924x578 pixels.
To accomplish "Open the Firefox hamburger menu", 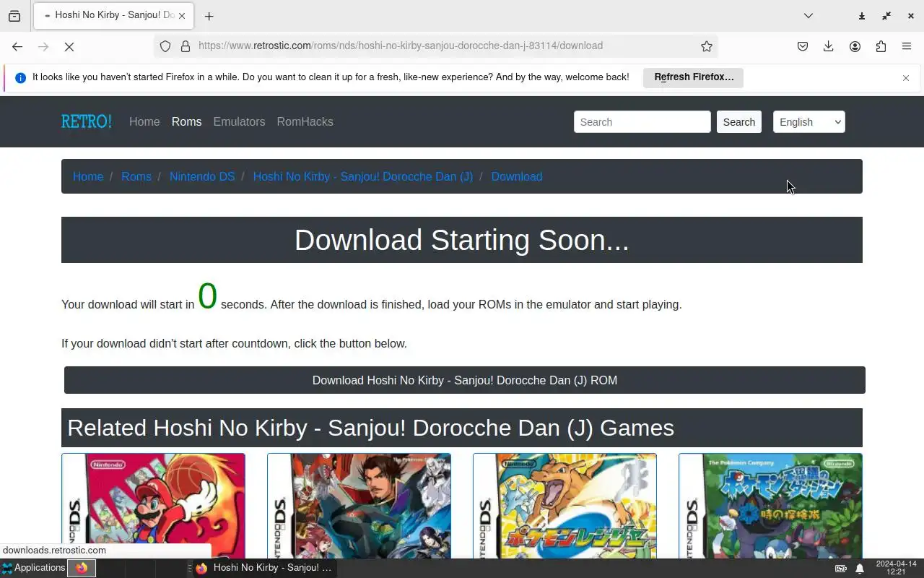I will click(x=907, y=46).
